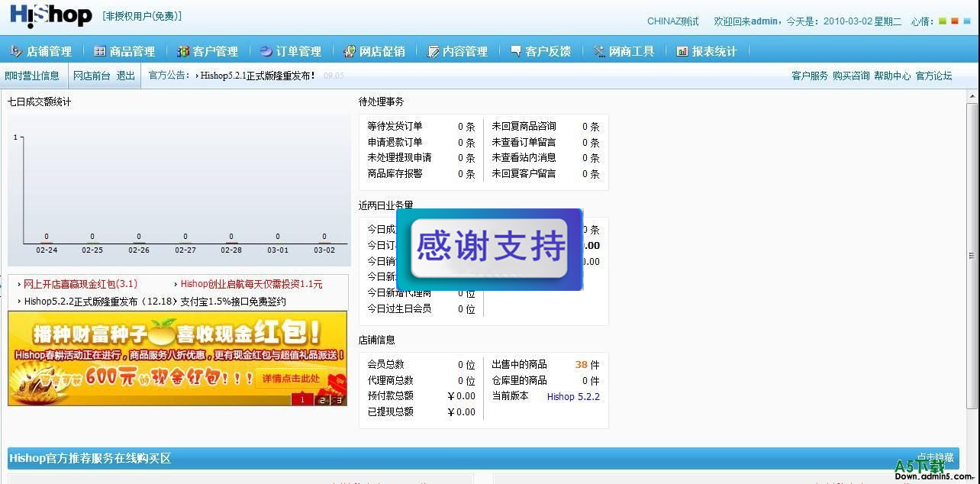Click the 等待发货订单 row label

[x=395, y=127]
